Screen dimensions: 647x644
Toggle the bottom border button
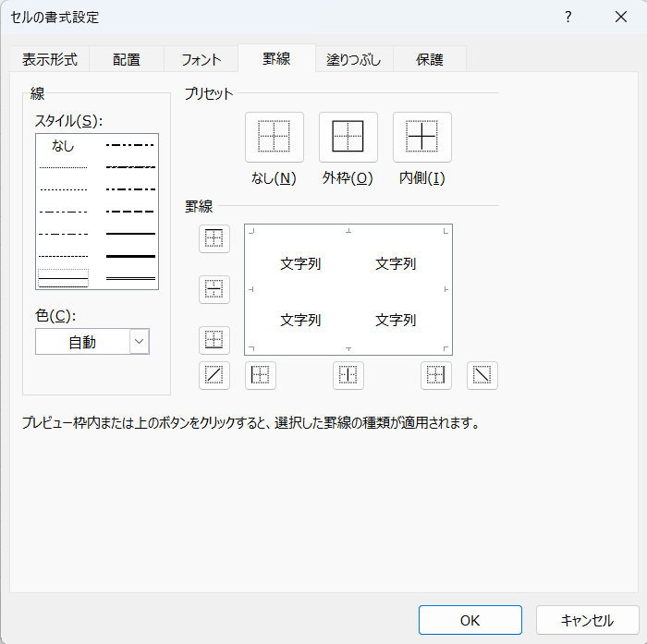coord(214,340)
